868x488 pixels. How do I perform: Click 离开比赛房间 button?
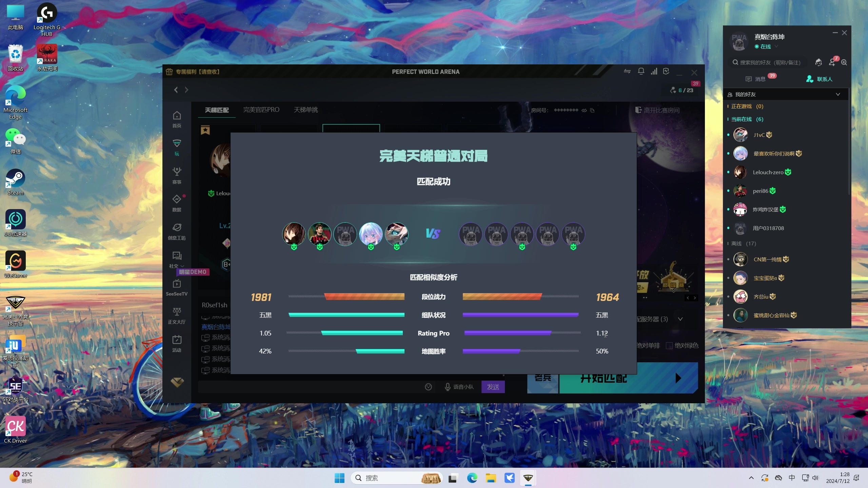pos(657,110)
